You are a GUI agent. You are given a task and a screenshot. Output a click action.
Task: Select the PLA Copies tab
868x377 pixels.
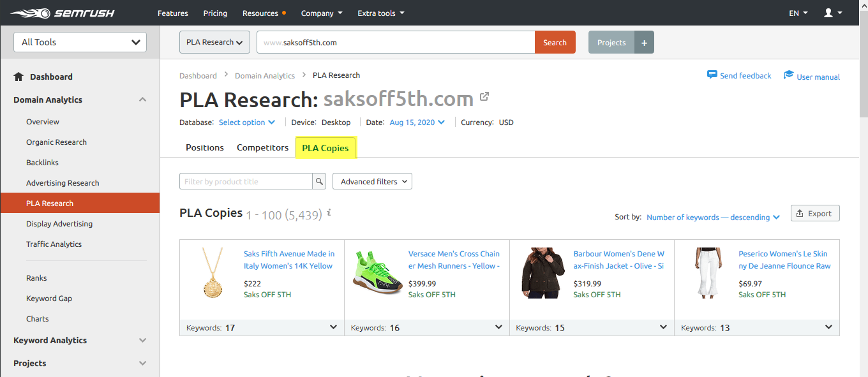coord(325,147)
